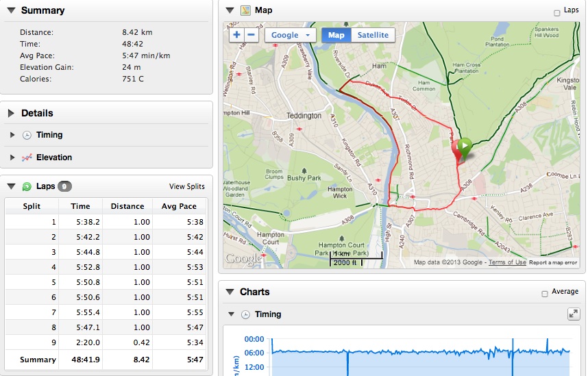This screenshot has width=588, height=376.
Task: Click the expand chart fullscreen icon
Action: [x=573, y=314]
